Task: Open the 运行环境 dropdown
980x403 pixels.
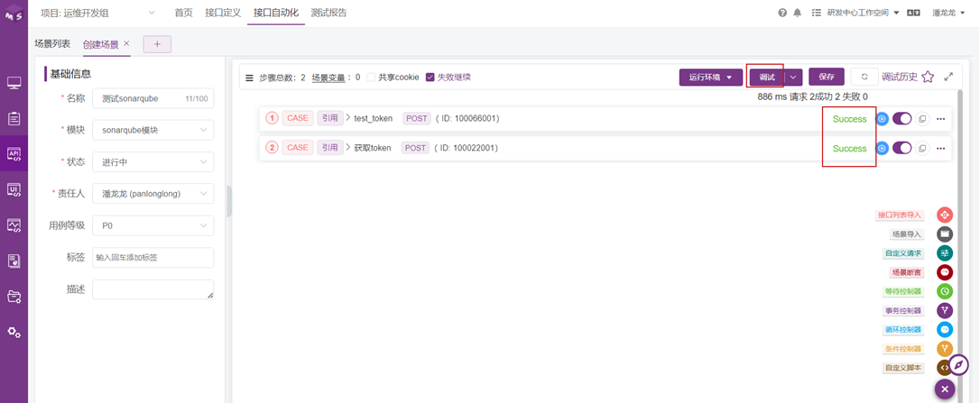Action: 710,77
